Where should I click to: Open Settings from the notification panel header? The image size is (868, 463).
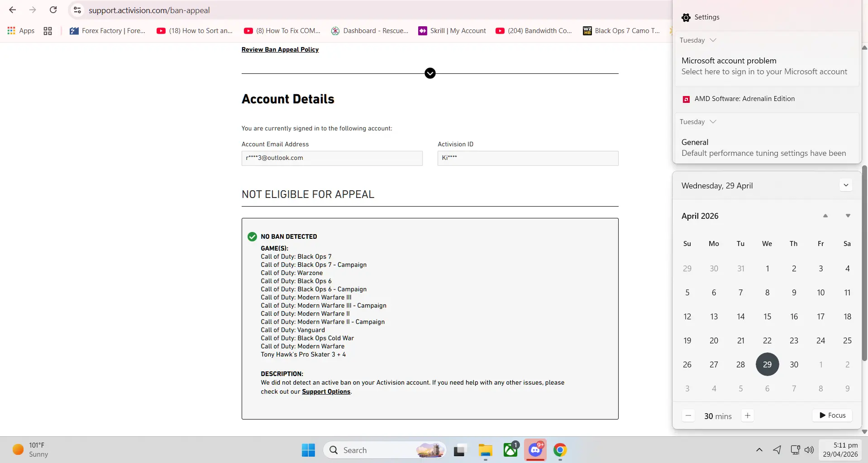[701, 17]
